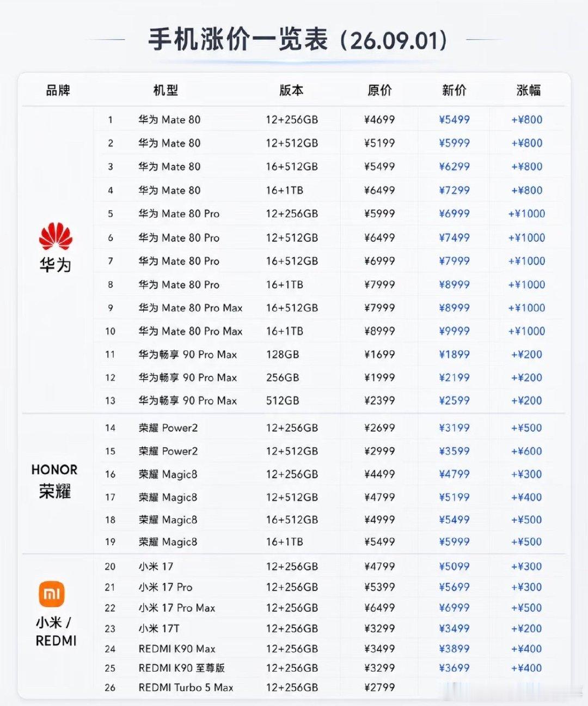This screenshot has width=588, height=706.
Task: Select the 小米 17 model in row 20
Action: (156, 567)
